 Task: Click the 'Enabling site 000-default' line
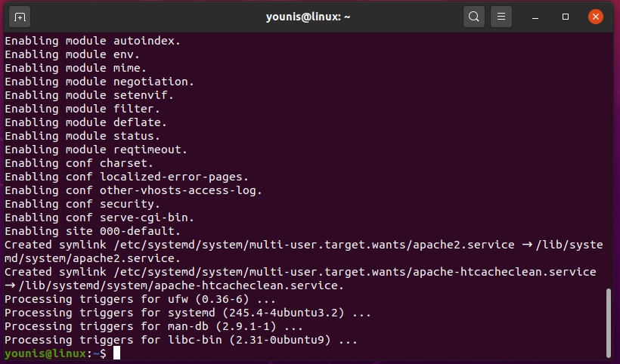click(93, 231)
